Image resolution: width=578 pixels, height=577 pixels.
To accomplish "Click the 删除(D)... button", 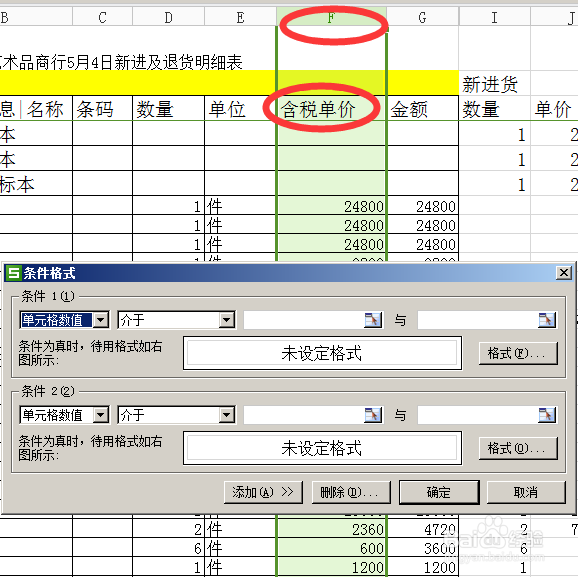I will [351, 492].
